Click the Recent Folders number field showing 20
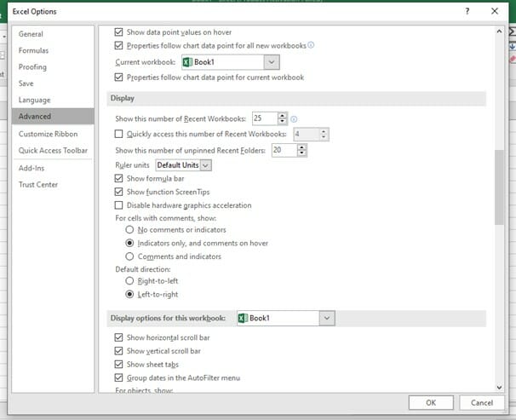 tap(284, 151)
